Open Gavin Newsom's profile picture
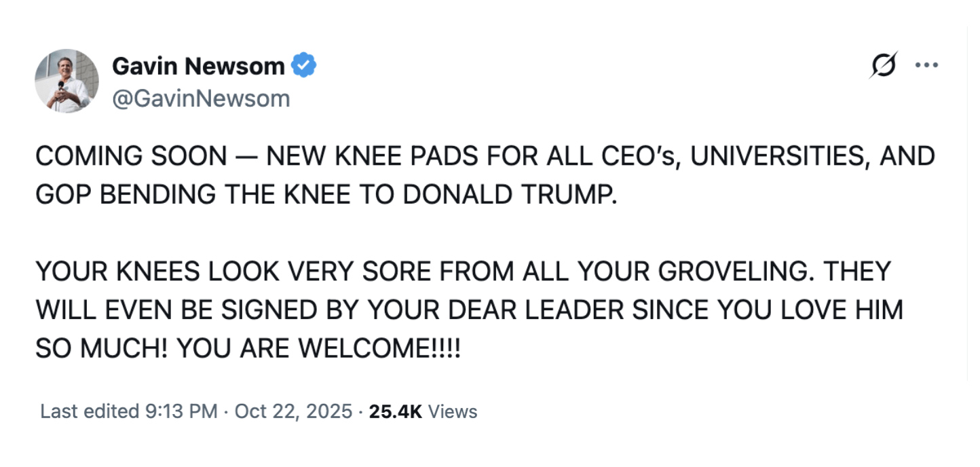The width and height of the screenshot is (980, 467). pos(67,81)
